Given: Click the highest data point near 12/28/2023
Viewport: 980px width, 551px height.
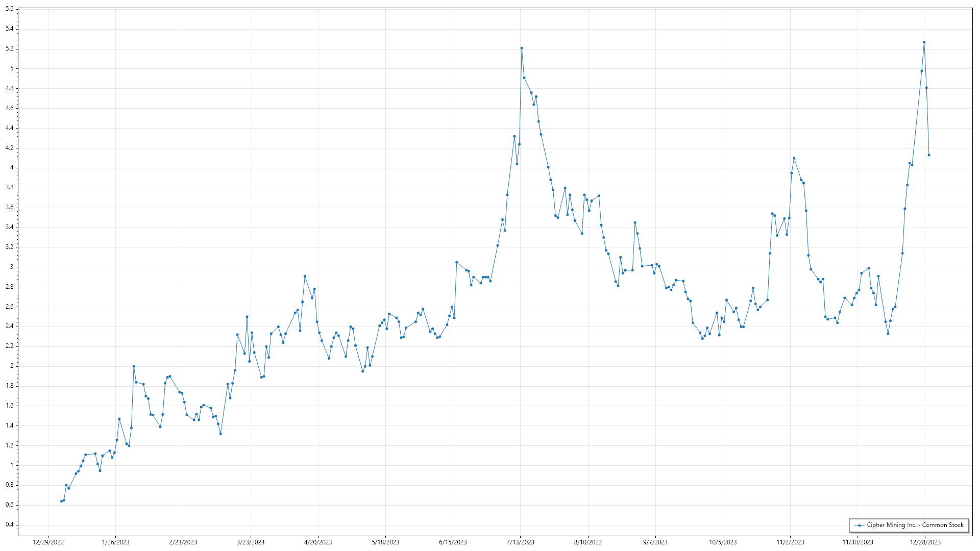Looking at the screenshot, I should (924, 42).
